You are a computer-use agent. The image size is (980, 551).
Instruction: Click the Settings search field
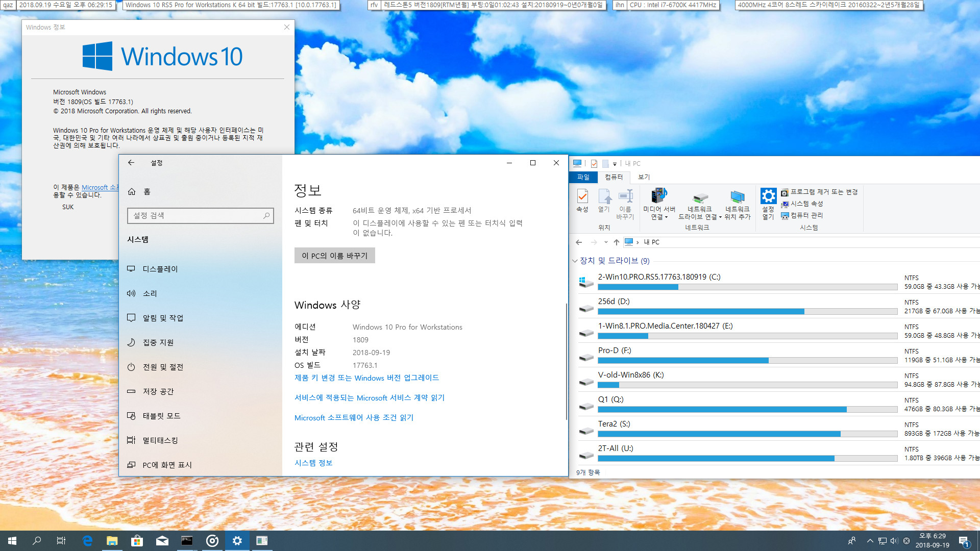point(200,216)
